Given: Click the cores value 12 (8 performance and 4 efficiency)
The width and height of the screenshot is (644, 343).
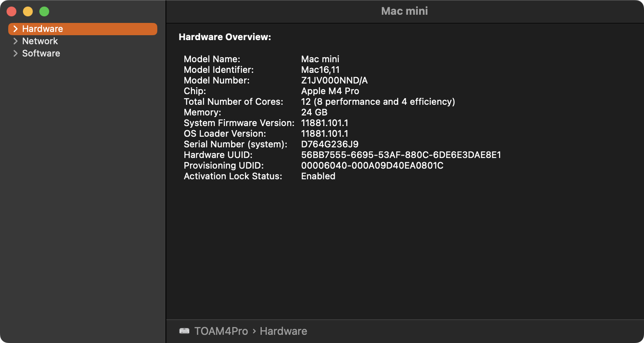Looking at the screenshot, I should [378, 102].
